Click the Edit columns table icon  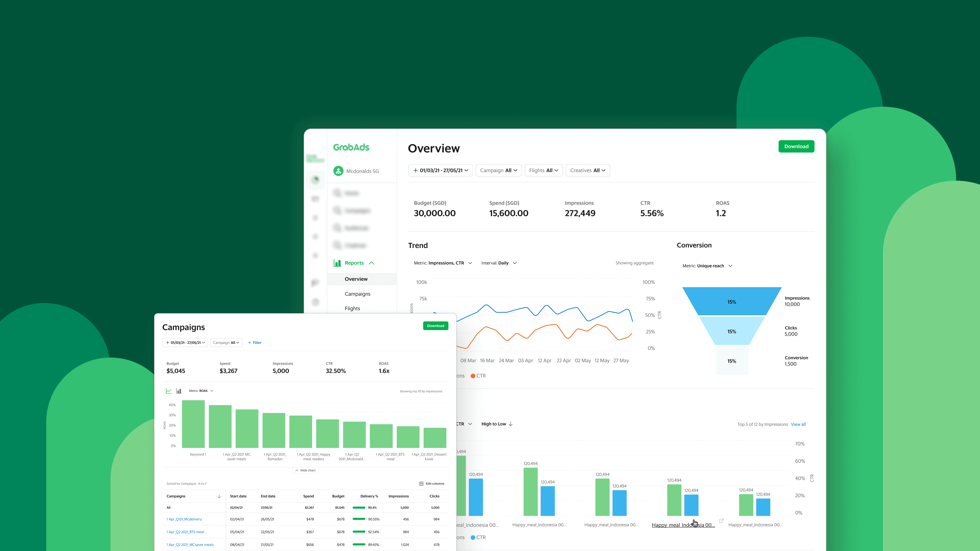(x=421, y=484)
